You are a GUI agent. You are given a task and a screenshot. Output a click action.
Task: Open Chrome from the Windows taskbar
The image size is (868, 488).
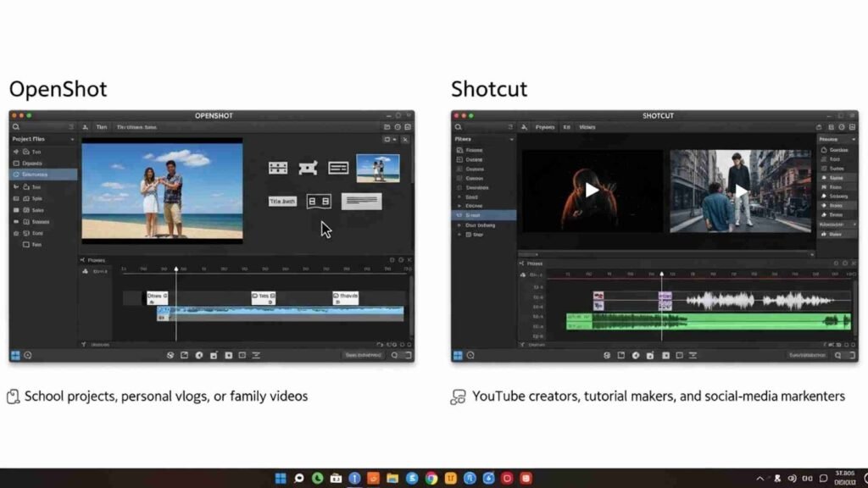(431, 479)
